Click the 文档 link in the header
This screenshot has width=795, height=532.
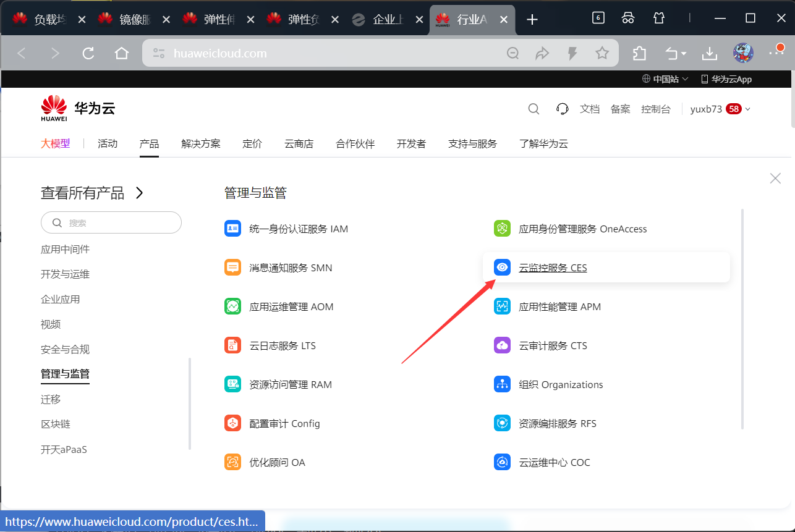(590, 109)
